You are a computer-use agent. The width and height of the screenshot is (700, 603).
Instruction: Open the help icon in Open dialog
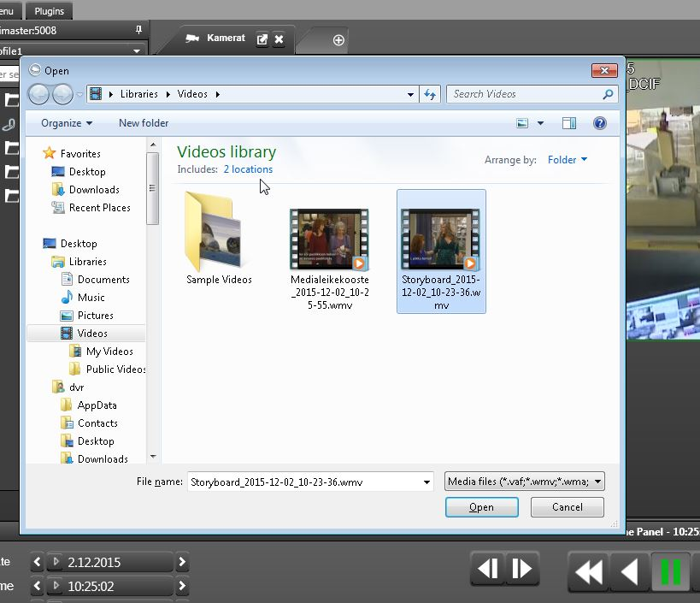click(599, 123)
